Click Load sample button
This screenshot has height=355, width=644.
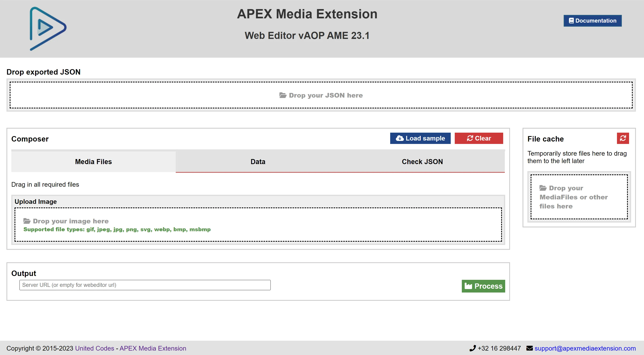click(420, 138)
